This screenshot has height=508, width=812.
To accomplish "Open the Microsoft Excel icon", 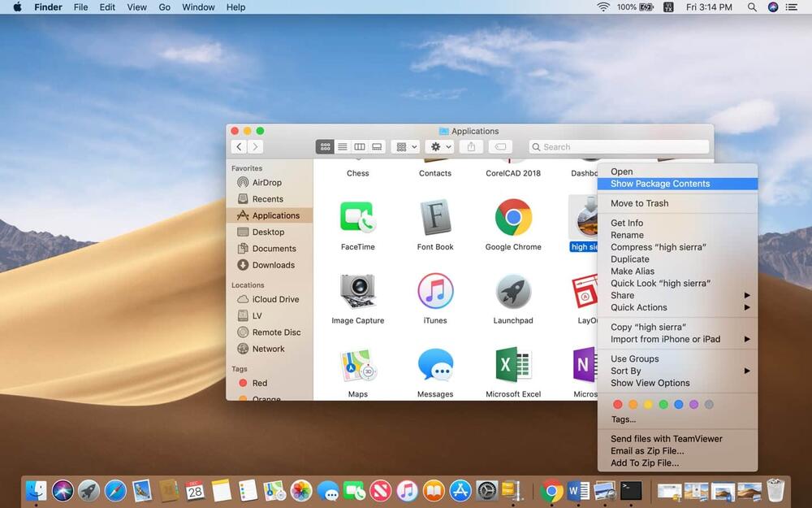I will coord(513,365).
